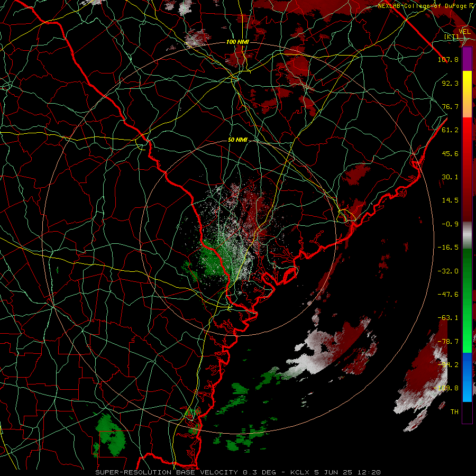Image resolution: width=476 pixels, height=476 pixels.
Task: Click the 61.2 velocity scale value
Action: point(450,130)
